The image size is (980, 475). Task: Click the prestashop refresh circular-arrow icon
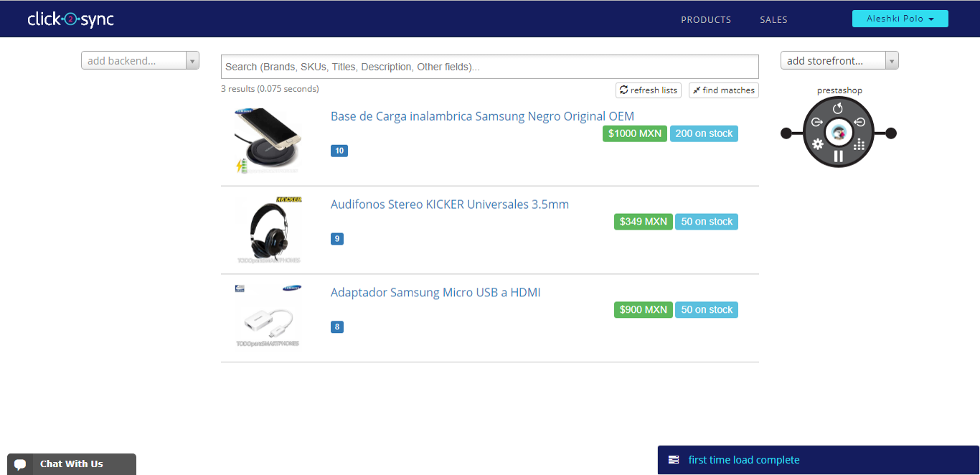click(x=838, y=108)
